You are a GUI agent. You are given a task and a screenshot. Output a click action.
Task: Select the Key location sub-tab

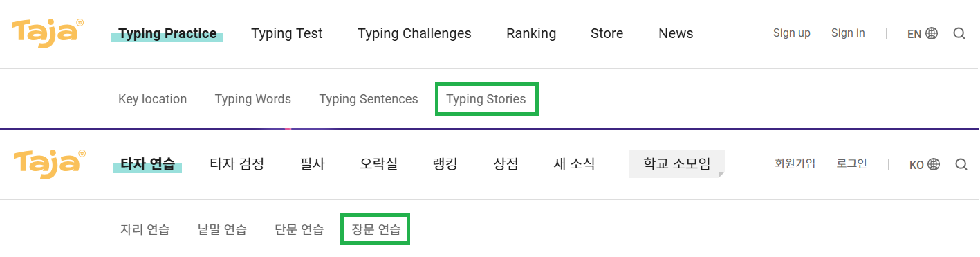coord(153,99)
